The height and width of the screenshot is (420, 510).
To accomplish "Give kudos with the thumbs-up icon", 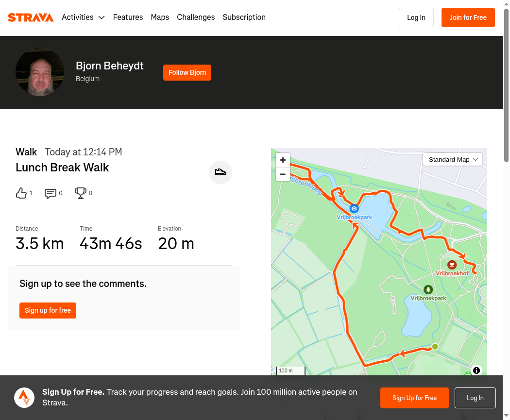I will (x=21, y=193).
